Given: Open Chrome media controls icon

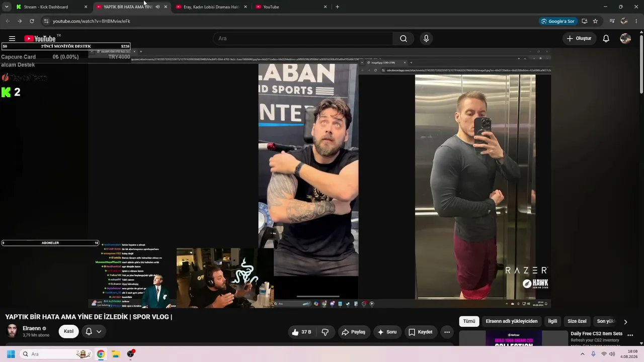Looking at the screenshot, I should point(612,21).
